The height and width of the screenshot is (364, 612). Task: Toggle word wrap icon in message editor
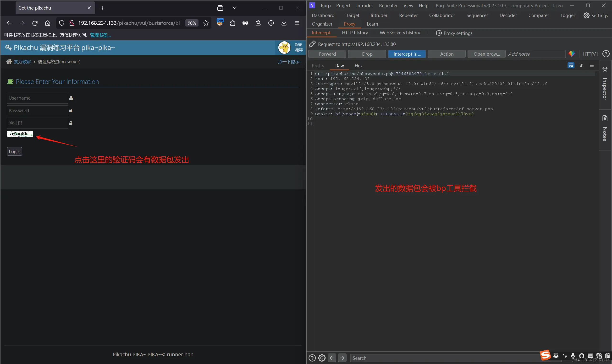coord(571,65)
